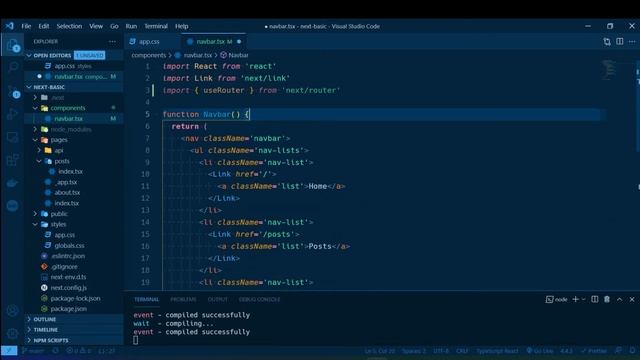Click the unsaved dot on navbar.tsx tab
Screen dimensions: 640x360
[239, 42]
